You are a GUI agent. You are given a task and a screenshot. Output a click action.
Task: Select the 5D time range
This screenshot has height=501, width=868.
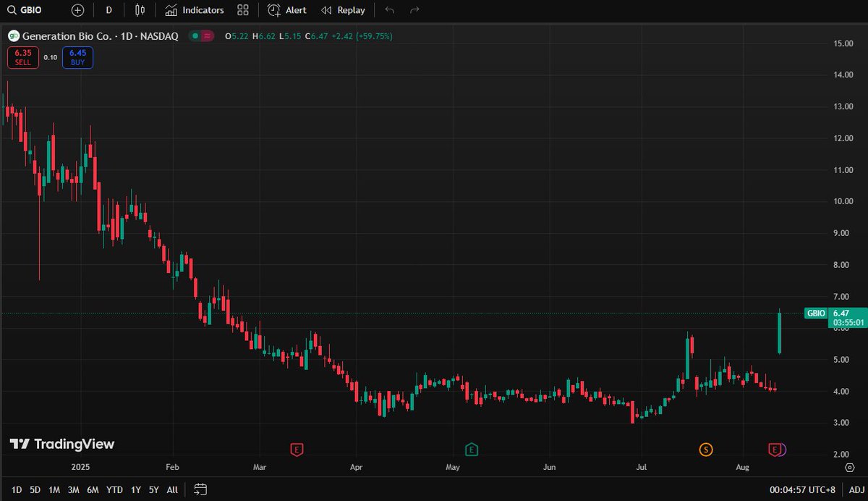pos(35,489)
